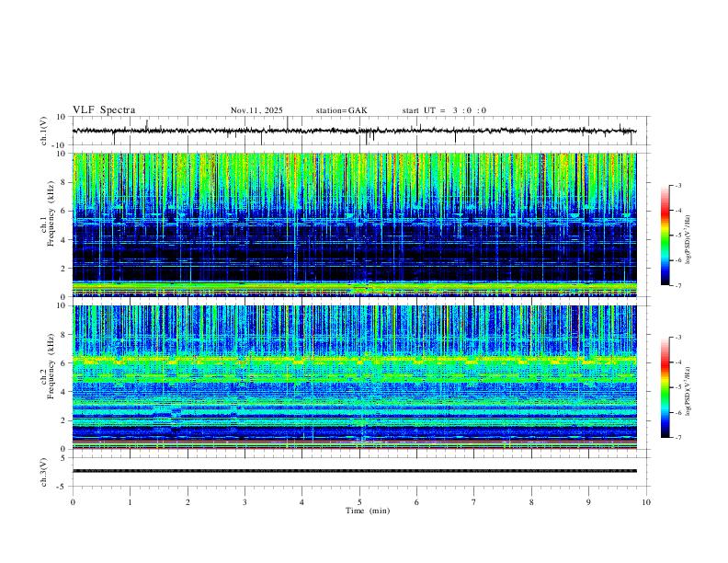Screen dimensions: 728x563
Task: Click the 'station=GAK' label
Action: click(341, 110)
